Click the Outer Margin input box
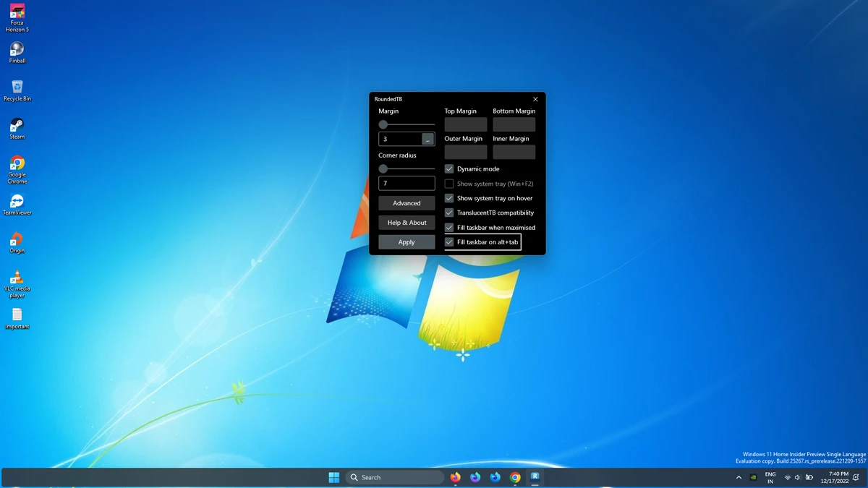Viewport: 868px width, 488px height. 466,152
